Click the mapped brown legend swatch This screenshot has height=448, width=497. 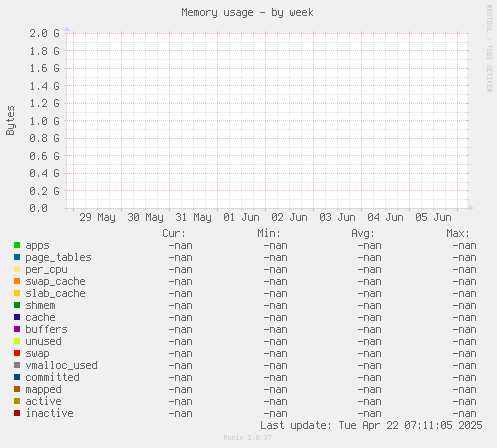[x=17, y=389]
